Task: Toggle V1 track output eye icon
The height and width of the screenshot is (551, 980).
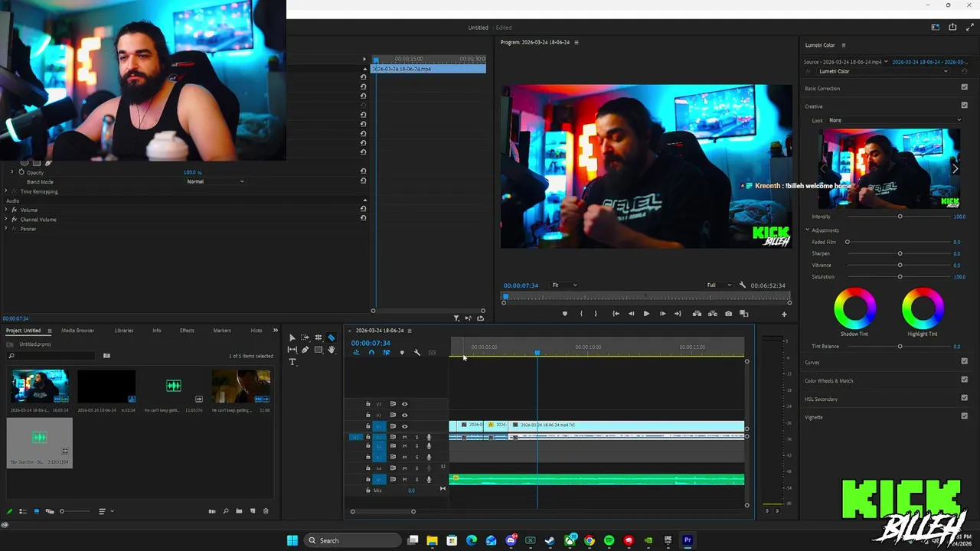Action: [x=404, y=426]
